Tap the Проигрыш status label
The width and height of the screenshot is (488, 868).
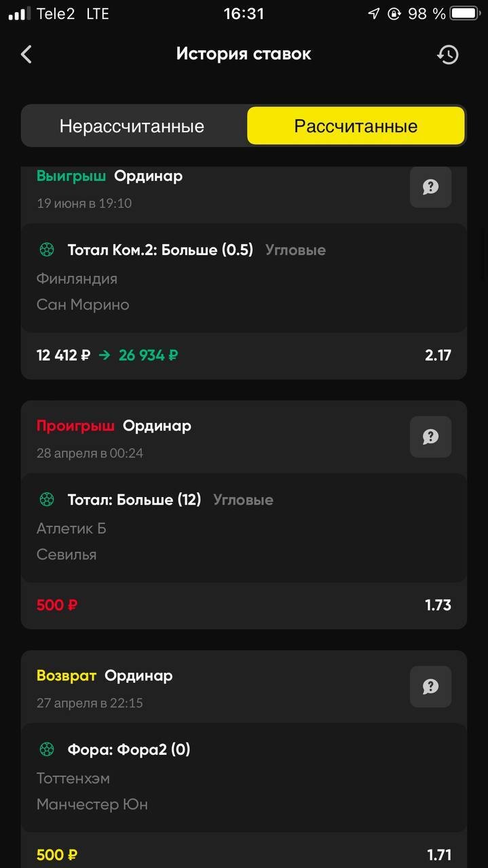pos(75,426)
